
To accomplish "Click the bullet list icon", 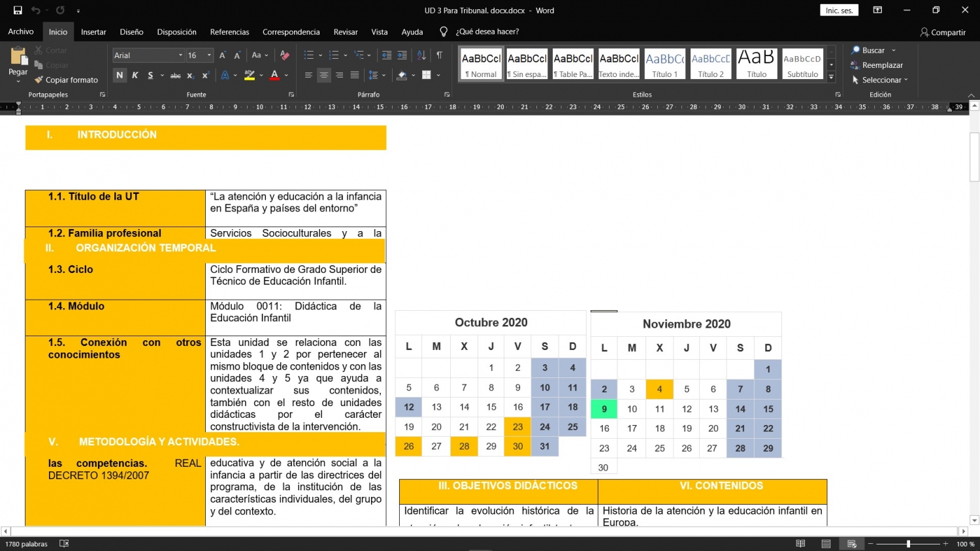I will (309, 55).
